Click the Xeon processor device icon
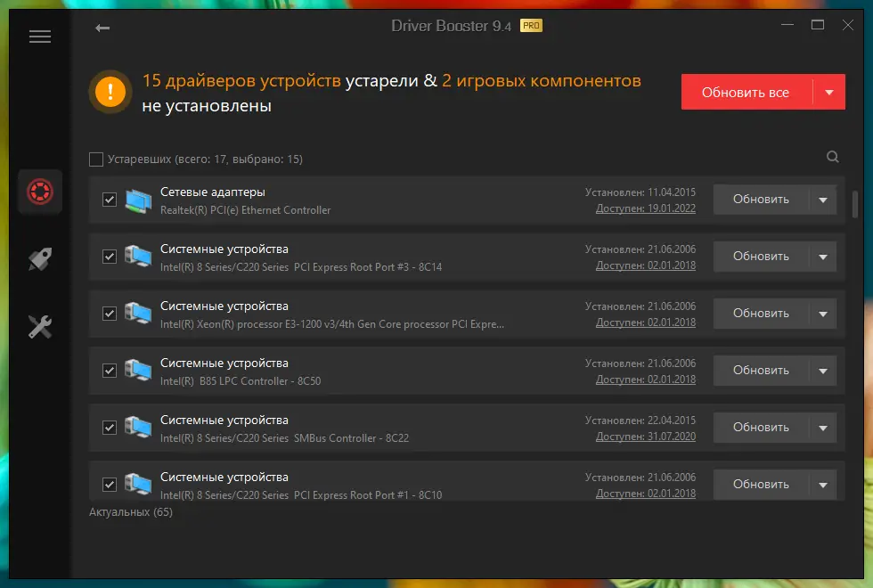The image size is (873, 588). coord(138,314)
